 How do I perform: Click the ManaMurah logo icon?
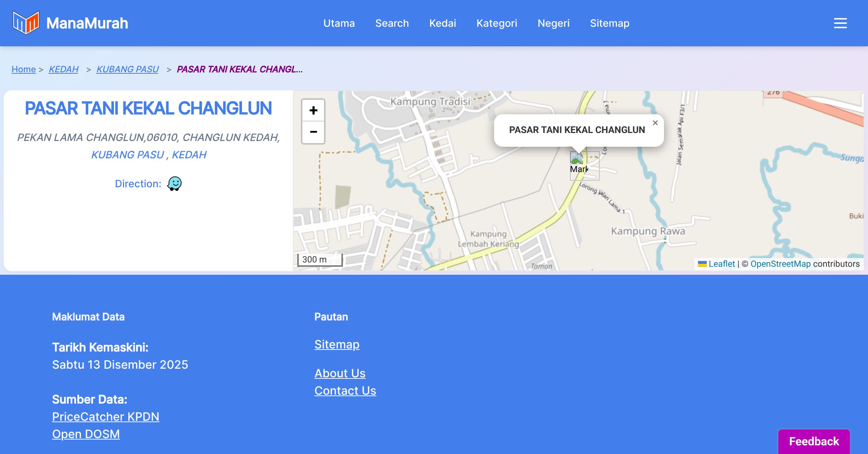(26, 23)
